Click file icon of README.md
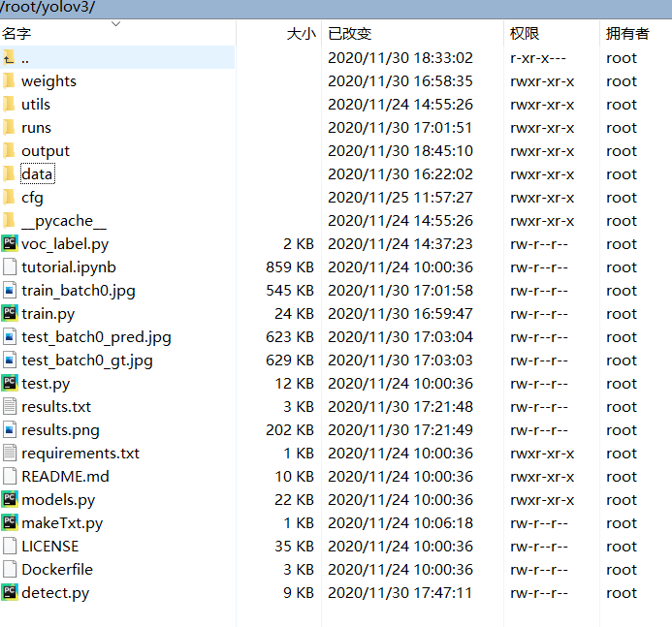This screenshot has height=627, width=672. (x=10, y=476)
